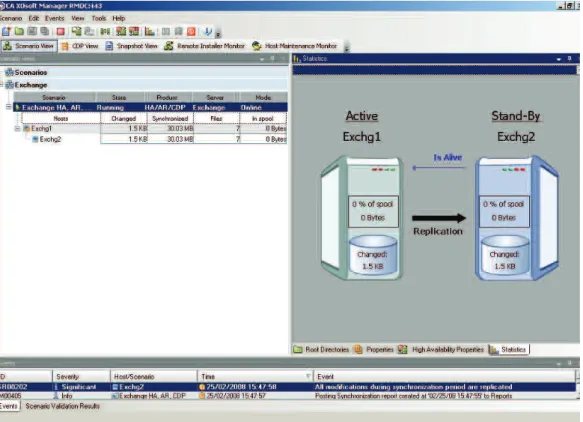The height and width of the screenshot is (422, 583).
Task: Click the New scenario toolbar icon
Action: 6,32
